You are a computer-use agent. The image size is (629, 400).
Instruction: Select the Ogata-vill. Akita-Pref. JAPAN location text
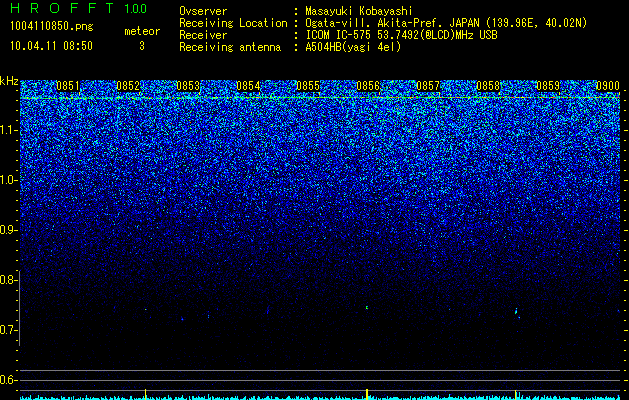coord(446,23)
